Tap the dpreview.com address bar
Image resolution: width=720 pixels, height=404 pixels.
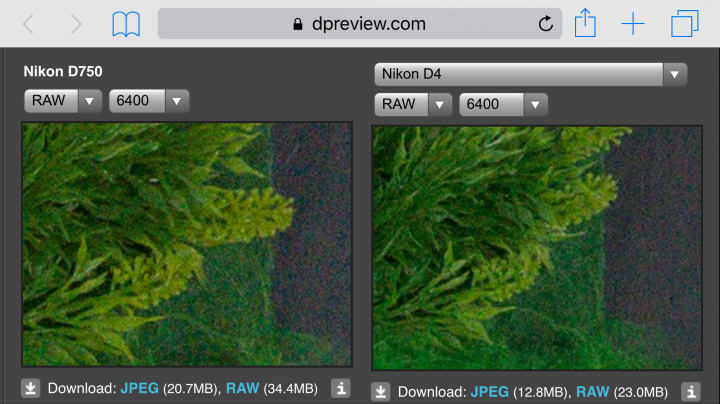pos(360,23)
